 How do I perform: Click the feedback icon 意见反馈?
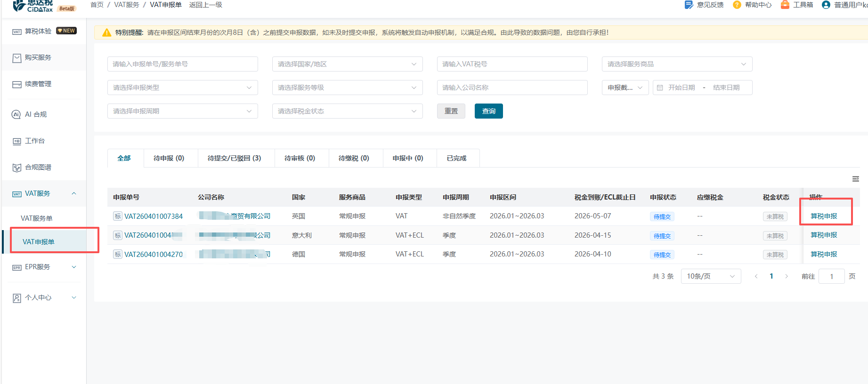689,5
